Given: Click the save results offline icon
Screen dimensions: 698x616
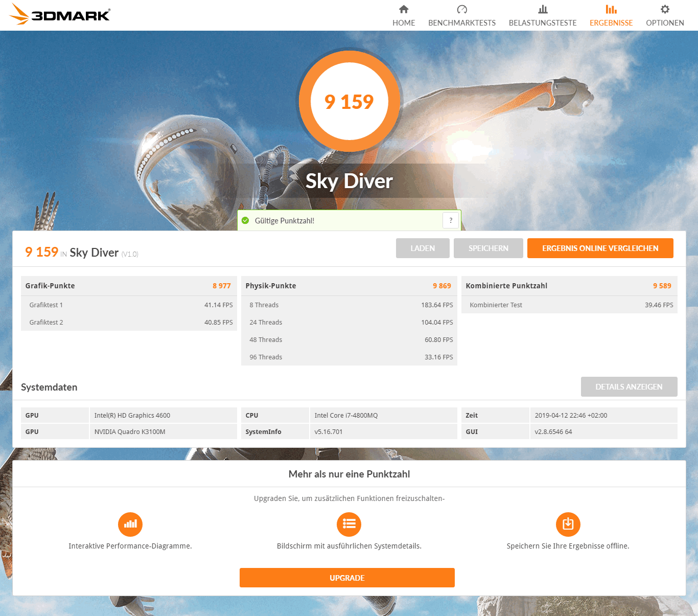Looking at the screenshot, I should 568,524.
